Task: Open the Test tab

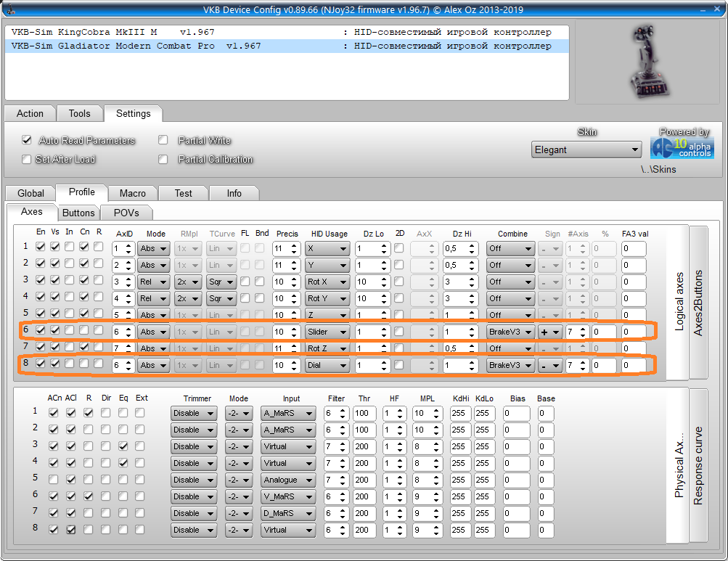Action: pos(184,193)
